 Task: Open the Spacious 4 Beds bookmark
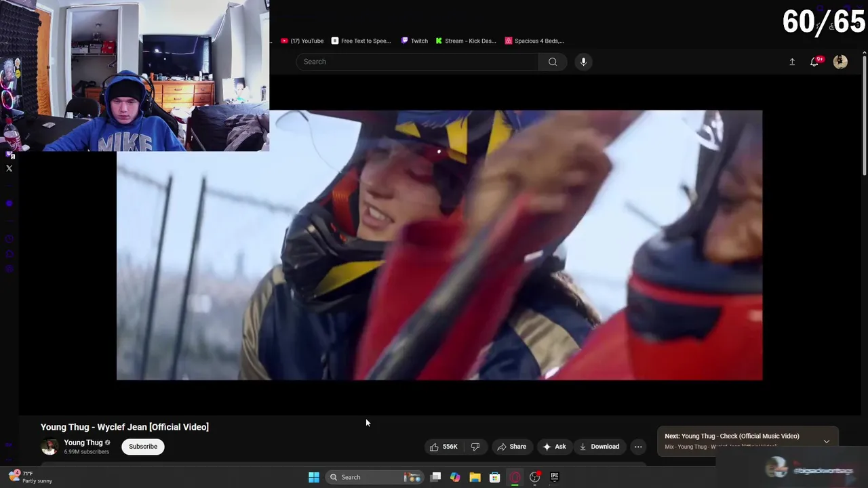tap(535, 41)
